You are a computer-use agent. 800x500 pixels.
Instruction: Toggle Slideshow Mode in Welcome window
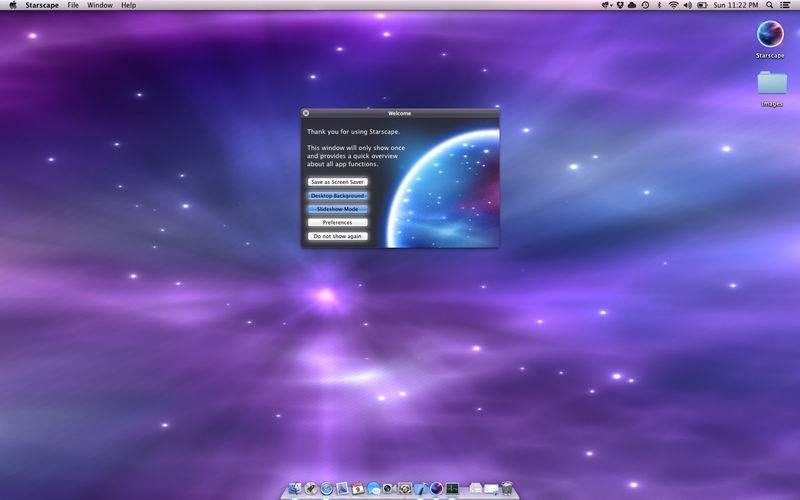point(338,209)
